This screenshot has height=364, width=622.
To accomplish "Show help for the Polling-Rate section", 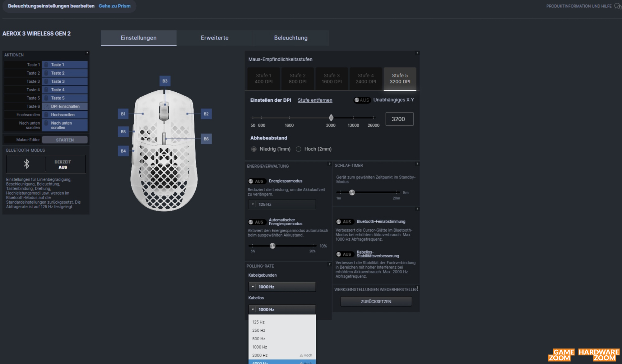I will (329, 264).
